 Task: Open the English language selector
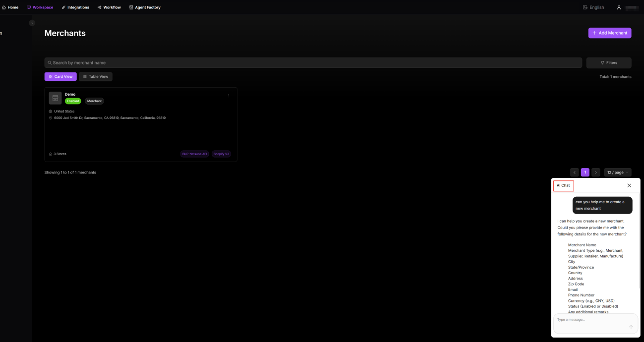[x=593, y=7]
